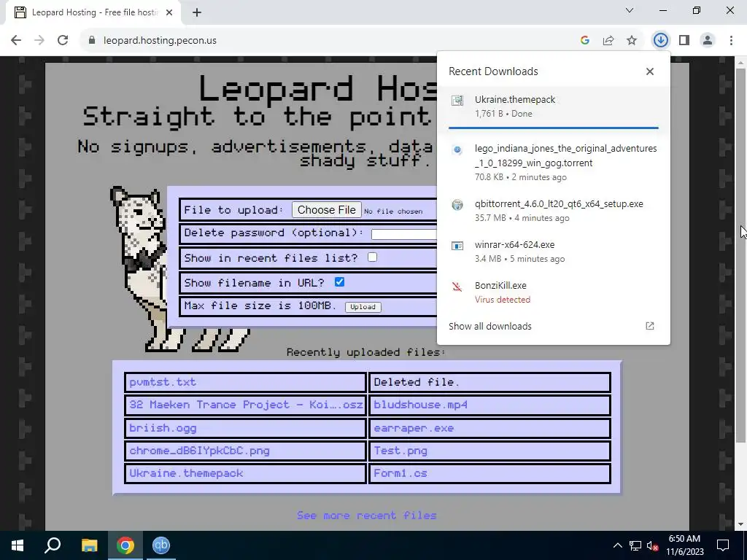The width and height of the screenshot is (747, 560).
Task: Open the Chrome profile avatar
Action: coord(708,41)
